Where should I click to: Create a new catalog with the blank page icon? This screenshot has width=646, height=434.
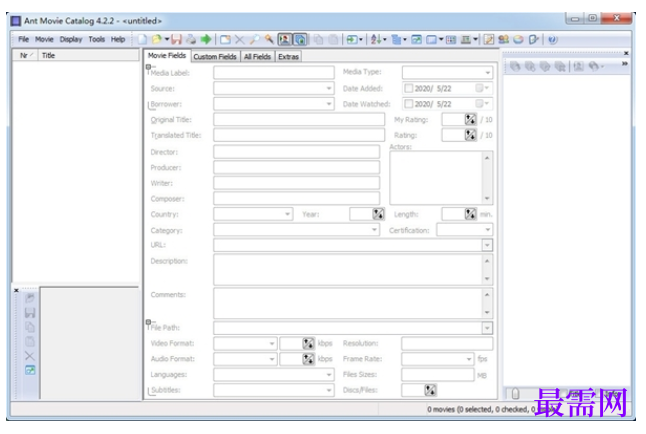(x=142, y=40)
